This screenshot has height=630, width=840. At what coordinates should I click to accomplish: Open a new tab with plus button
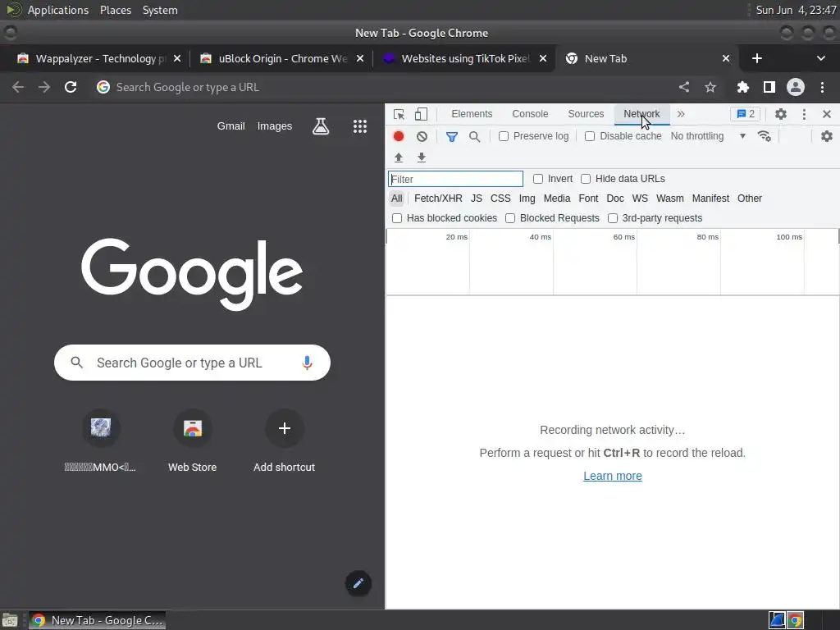(757, 58)
